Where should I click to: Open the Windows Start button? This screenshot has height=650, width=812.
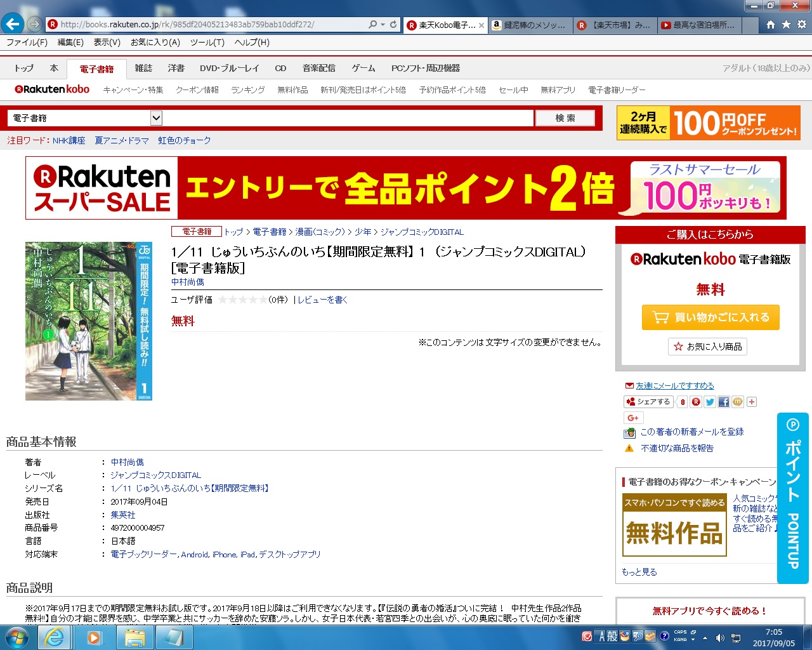[17, 637]
